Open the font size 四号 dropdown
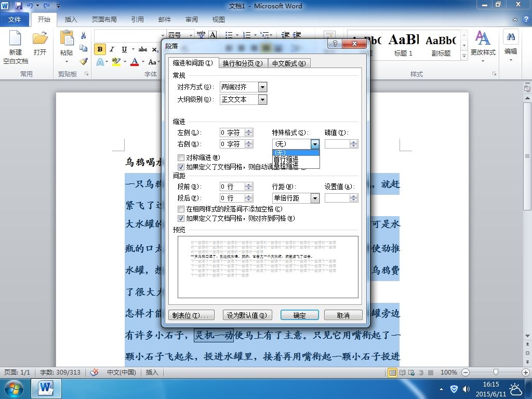Viewport: 532px width, 399px height. (x=191, y=35)
